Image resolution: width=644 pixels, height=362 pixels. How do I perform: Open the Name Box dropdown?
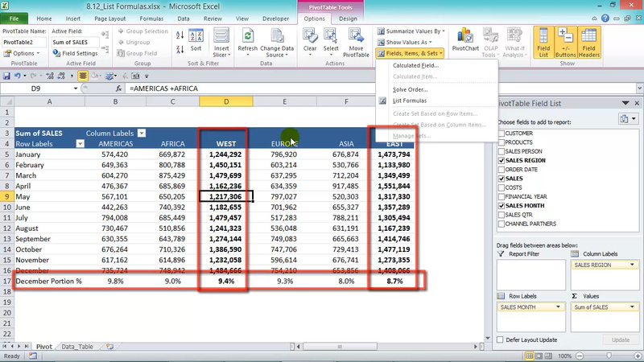pos(76,88)
